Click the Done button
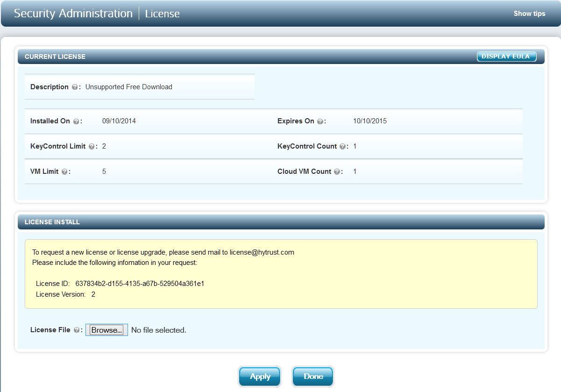This screenshot has height=392, width=561. 313,377
